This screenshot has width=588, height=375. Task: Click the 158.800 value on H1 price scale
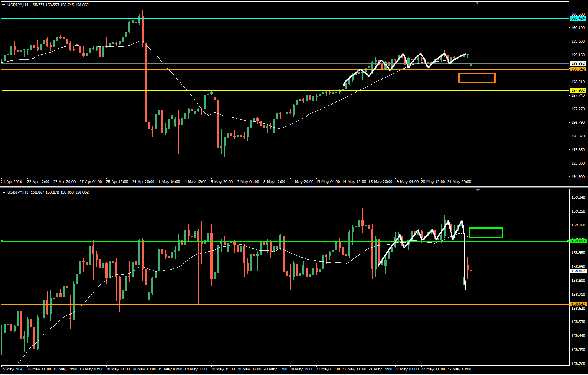pos(578,281)
